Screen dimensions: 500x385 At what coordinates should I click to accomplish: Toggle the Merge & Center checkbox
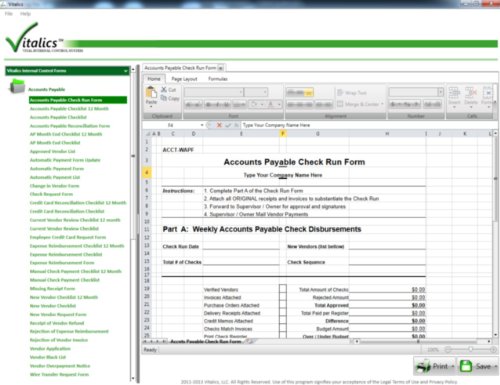click(x=340, y=104)
